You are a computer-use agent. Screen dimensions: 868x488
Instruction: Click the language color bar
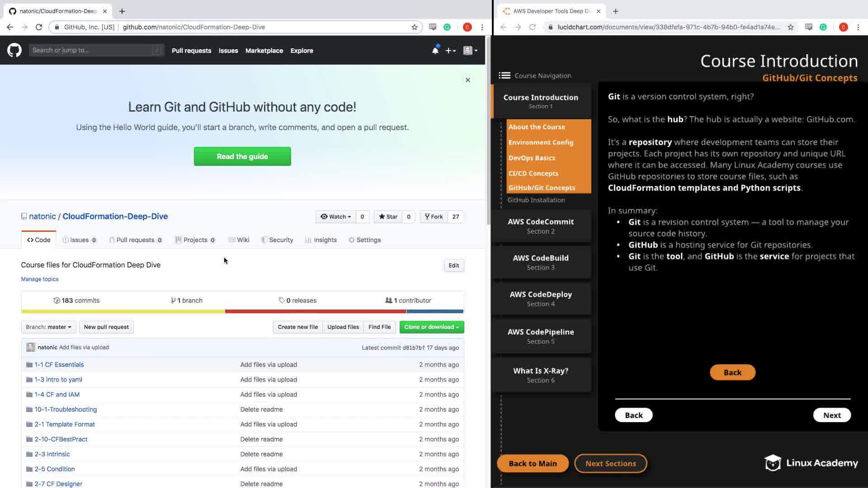click(242, 311)
